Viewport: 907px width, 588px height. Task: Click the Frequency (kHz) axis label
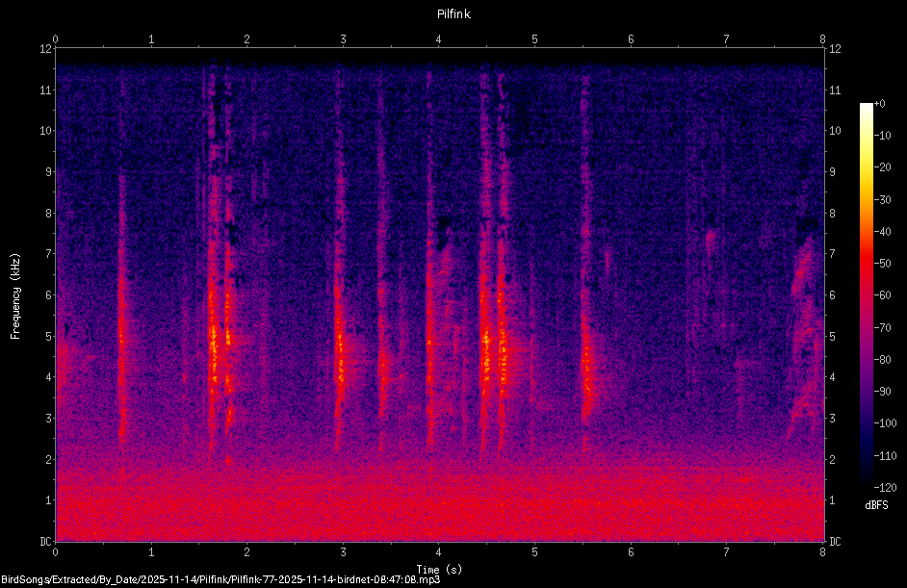click(x=15, y=295)
